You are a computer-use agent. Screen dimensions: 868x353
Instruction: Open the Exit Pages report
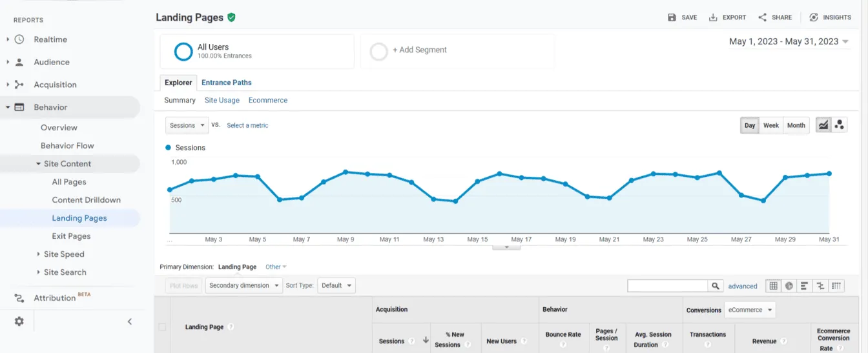[x=71, y=236]
